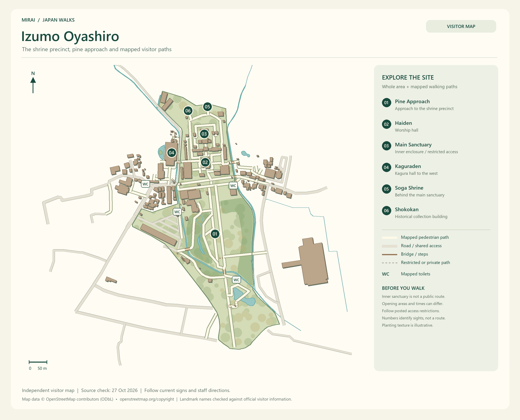Click the EXPLORE THE SITE heading
The image size is (520, 420).
point(408,77)
